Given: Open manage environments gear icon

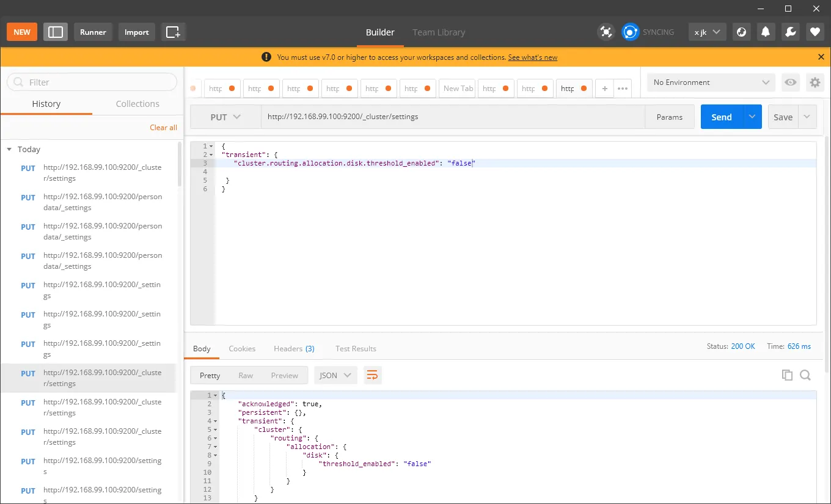Looking at the screenshot, I should [x=815, y=82].
